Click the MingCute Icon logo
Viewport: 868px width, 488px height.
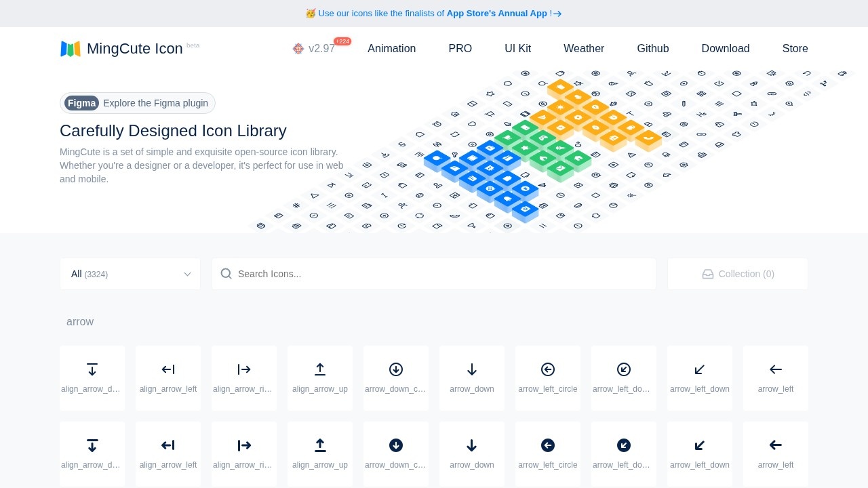(x=121, y=49)
